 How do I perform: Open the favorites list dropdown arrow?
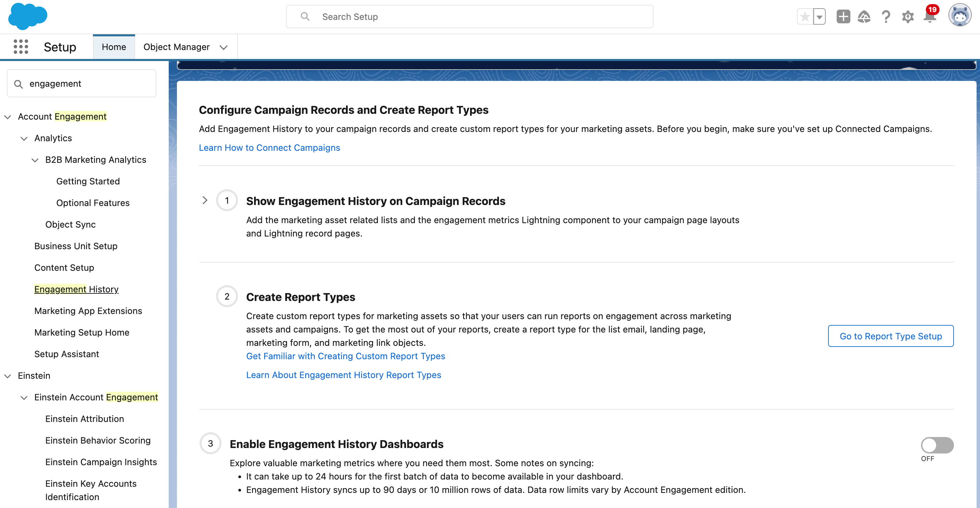(820, 17)
